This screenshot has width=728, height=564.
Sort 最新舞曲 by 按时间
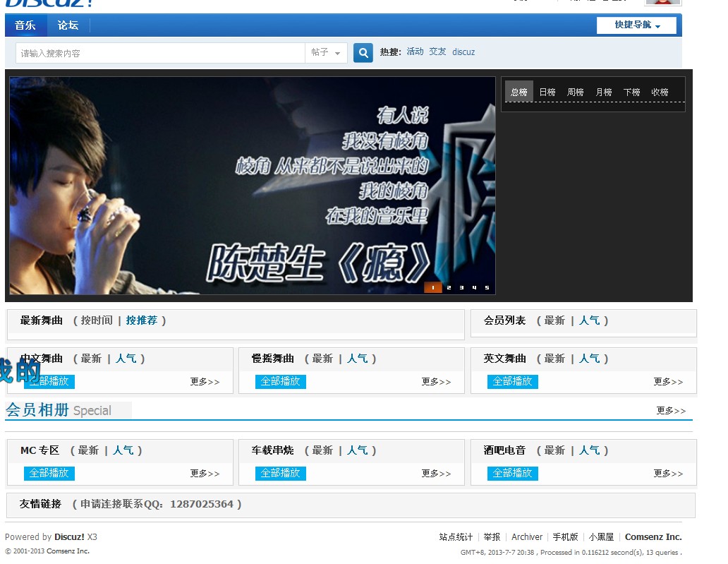[97, 320]
